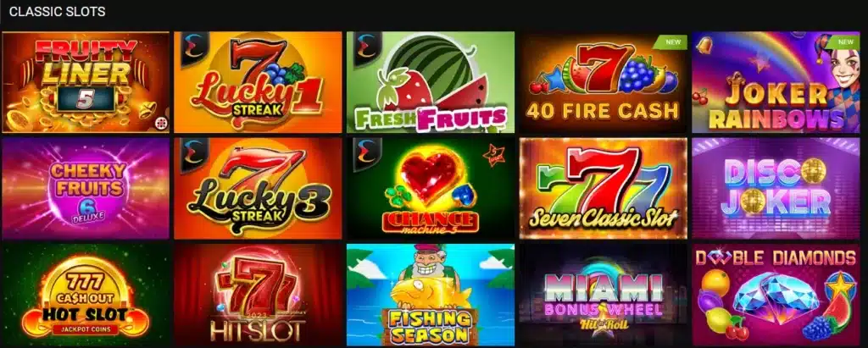Launch the 2023 Hit Slot game

pyautogui.click(x=258, y=295)
